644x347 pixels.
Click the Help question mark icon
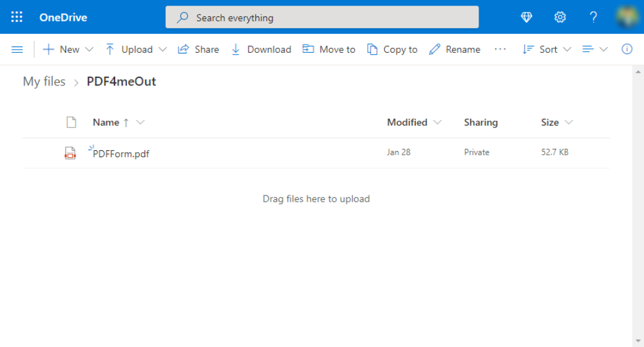pyautogui.click(x=593, y=17)
